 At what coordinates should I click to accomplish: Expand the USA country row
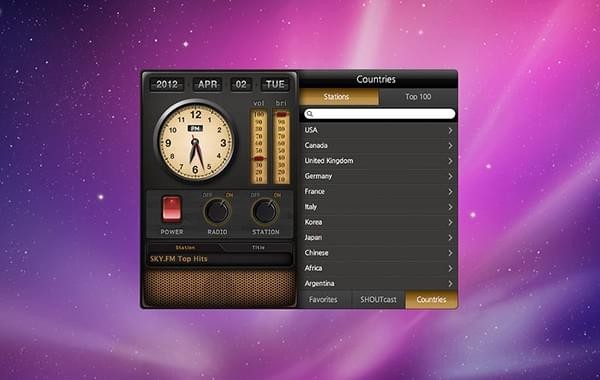click(378, 130)
